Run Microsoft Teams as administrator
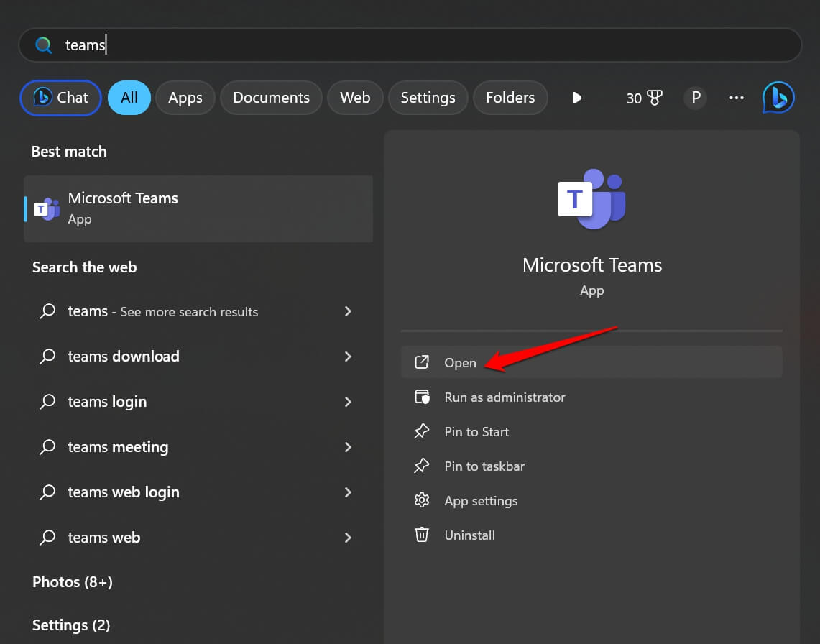The height and width of the screenshot is (644, 820). pyautogui.click(x=591, y=397)
